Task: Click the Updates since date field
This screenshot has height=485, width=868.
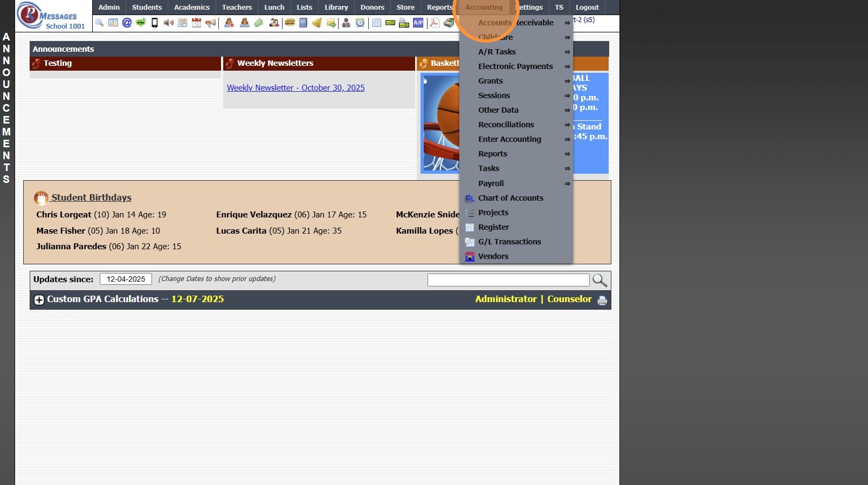Action: 126,279
